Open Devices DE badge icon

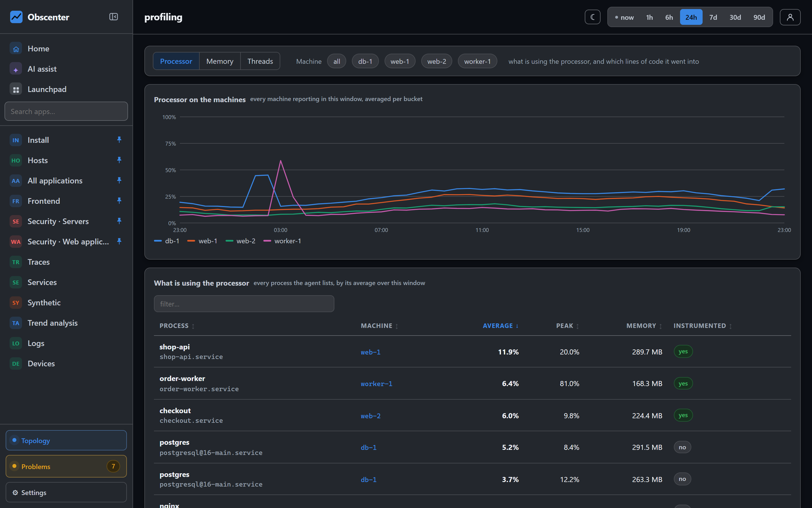[x=16, y=364]
